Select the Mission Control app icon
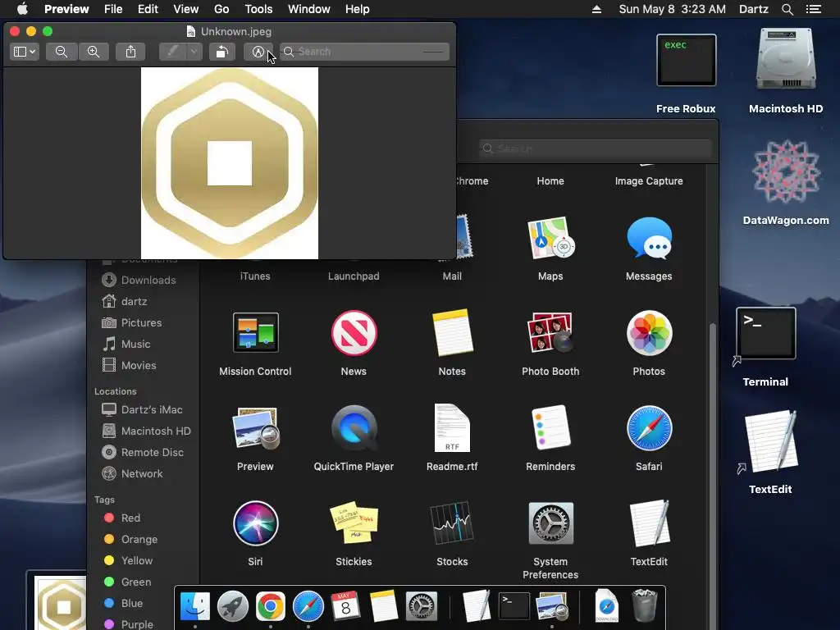 [256, 333]
